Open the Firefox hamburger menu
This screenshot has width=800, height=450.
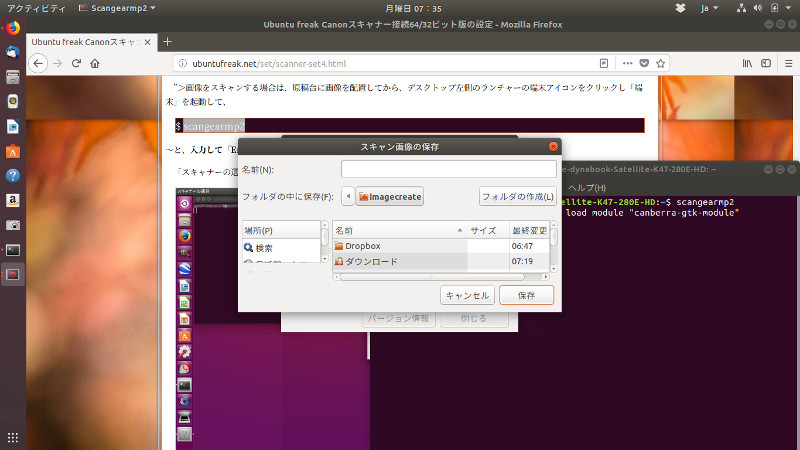[x=788, y=63]
